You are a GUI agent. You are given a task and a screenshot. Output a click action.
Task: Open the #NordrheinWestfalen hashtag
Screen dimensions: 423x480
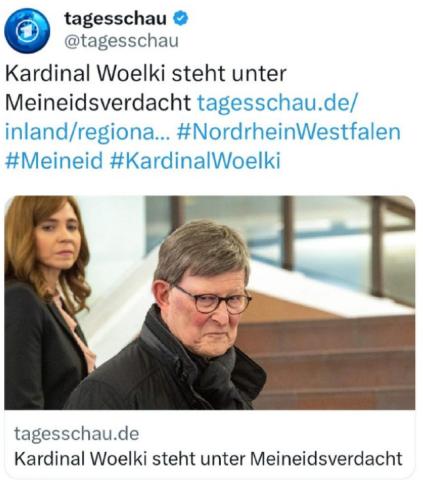(x=288, y=131)
